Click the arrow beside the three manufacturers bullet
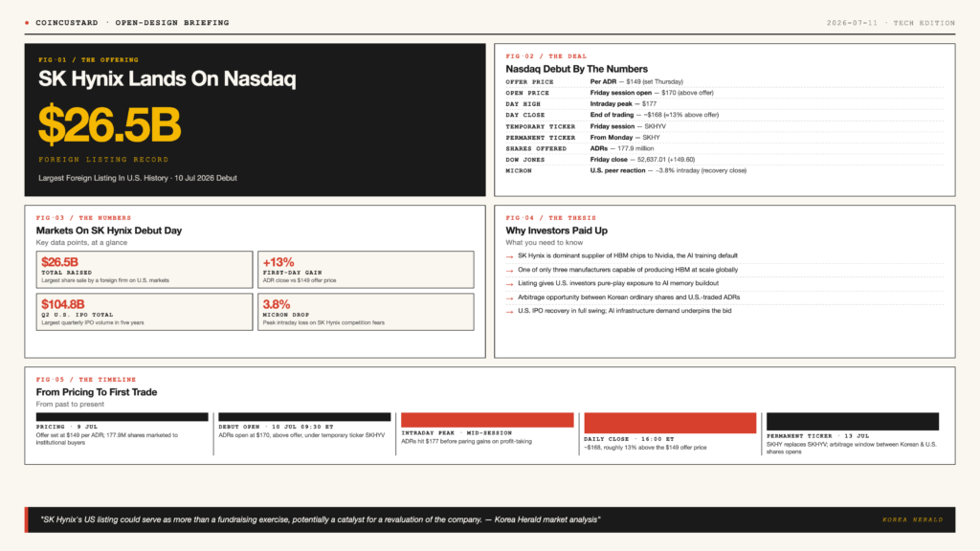 (509, 271)
